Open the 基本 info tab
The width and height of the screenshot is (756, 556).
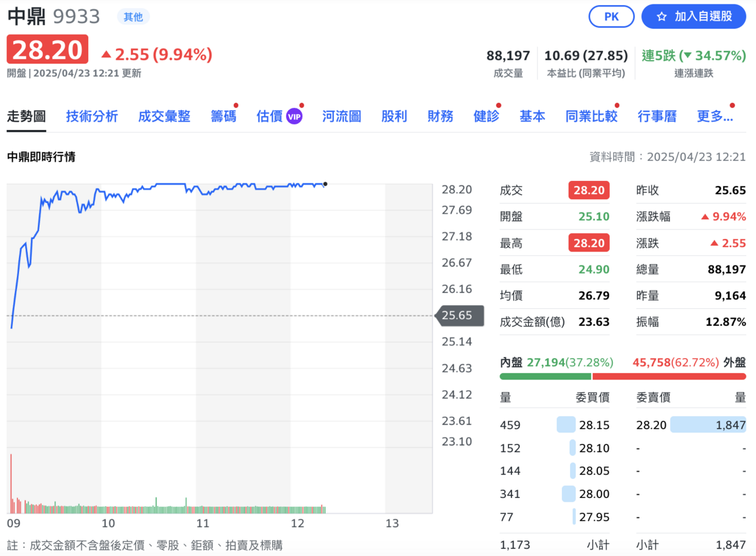(x=532, y=117)
